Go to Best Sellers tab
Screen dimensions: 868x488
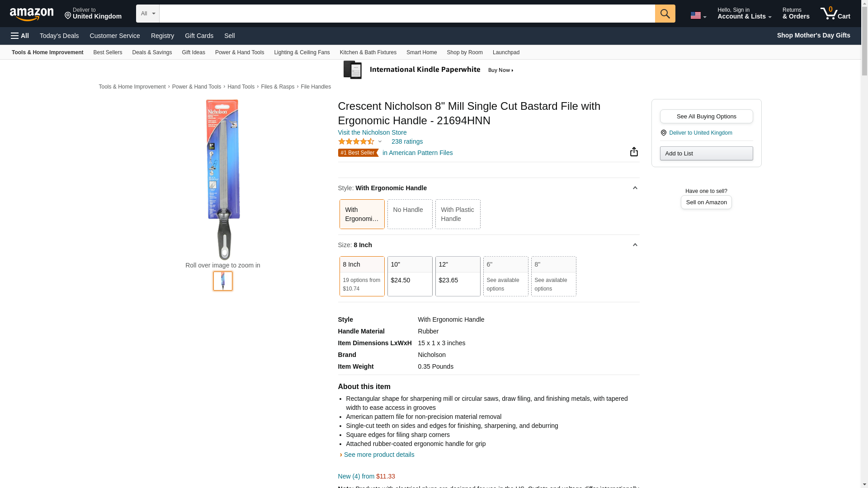click(108, 52)
